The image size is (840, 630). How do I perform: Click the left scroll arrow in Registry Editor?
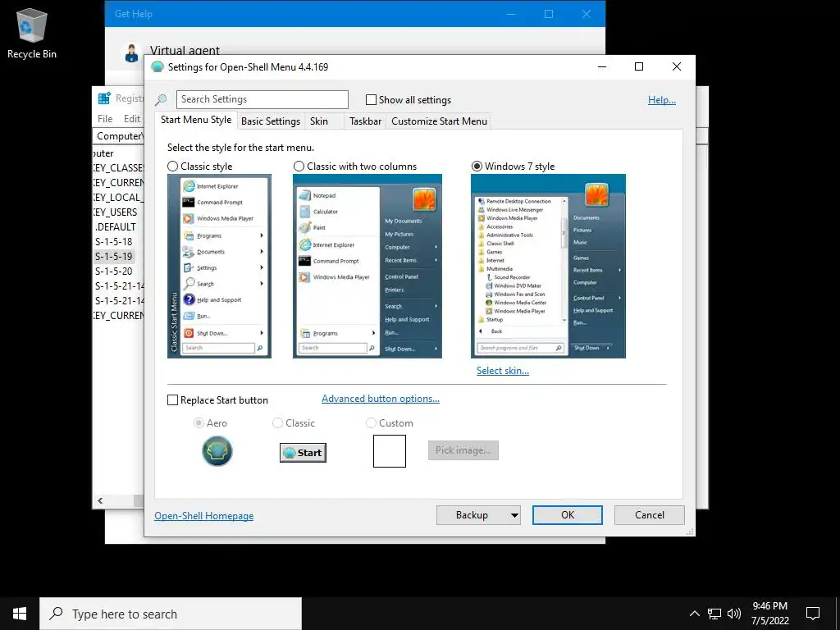100,501
